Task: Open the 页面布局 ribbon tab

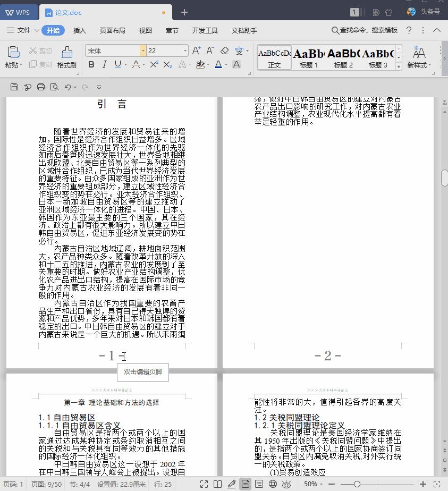Action: point(112,30)
